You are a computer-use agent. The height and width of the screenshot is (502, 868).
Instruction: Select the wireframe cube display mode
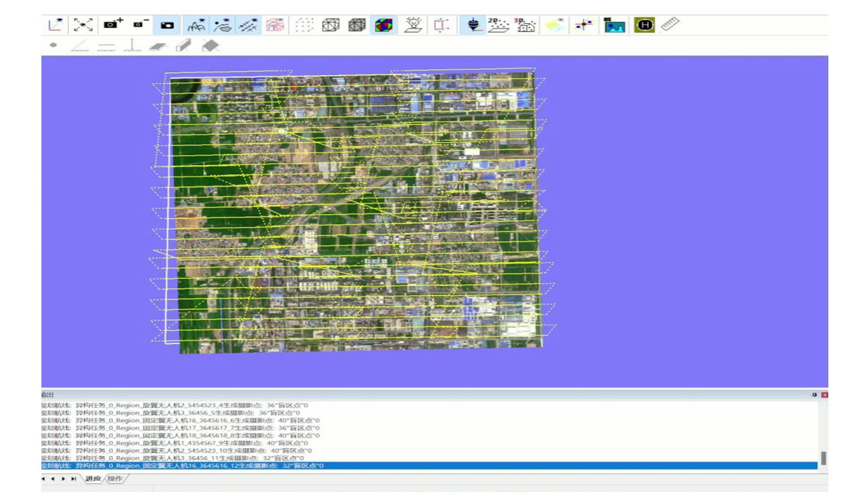coord(330,25)
